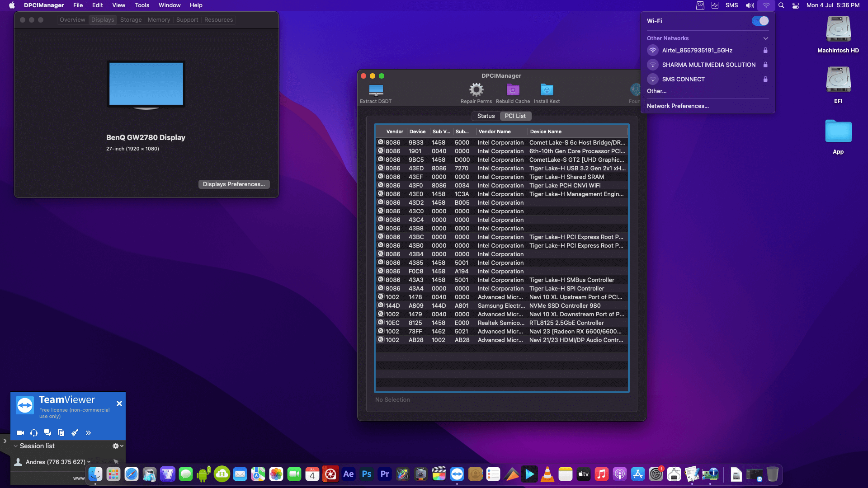Select the Navi 23 Radeon RX 6600 row
868x488 pixels.
point(502,332)
